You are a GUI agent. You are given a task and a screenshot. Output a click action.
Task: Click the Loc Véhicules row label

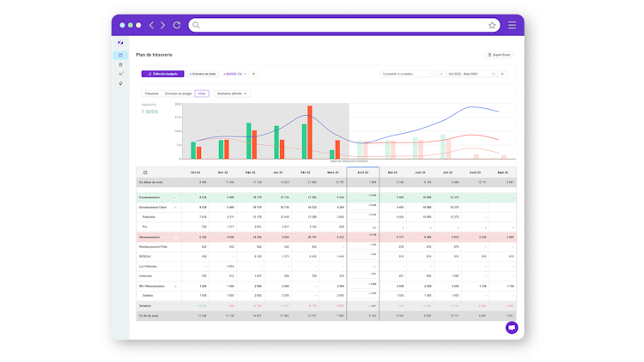(148, 267)
